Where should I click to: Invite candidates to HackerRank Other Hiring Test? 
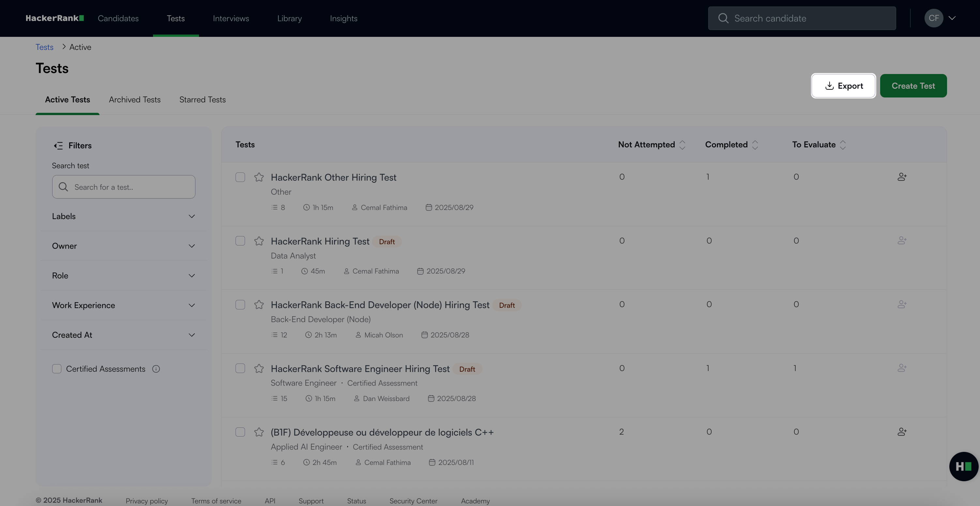click(x=902, y=177)
